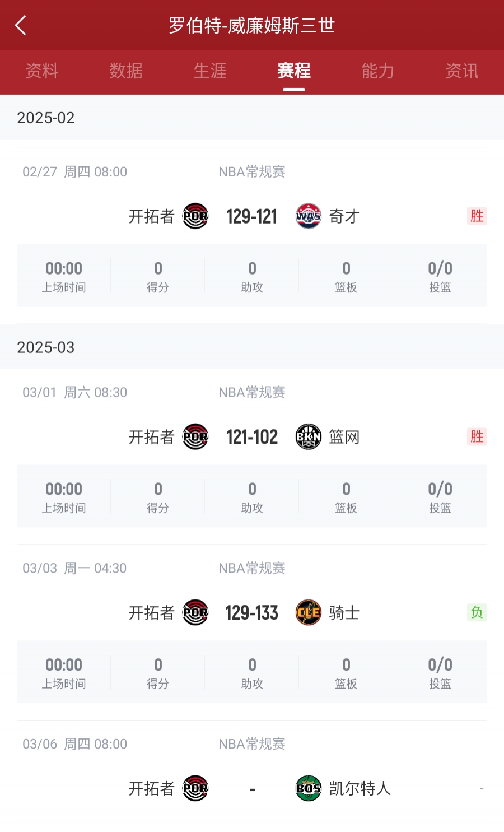
Task: Tap the back arrow icon
Action: pyautogui.click(x=21, y=25)
